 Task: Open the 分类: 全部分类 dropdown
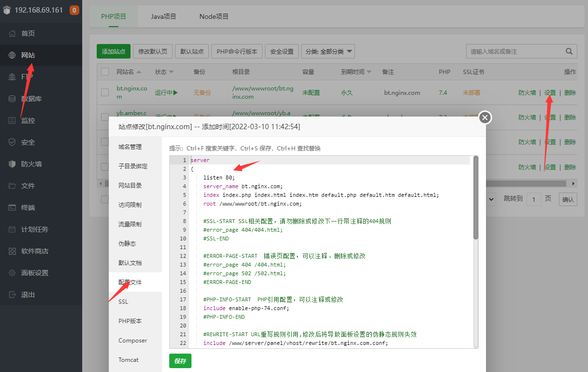tap(328, 51)
